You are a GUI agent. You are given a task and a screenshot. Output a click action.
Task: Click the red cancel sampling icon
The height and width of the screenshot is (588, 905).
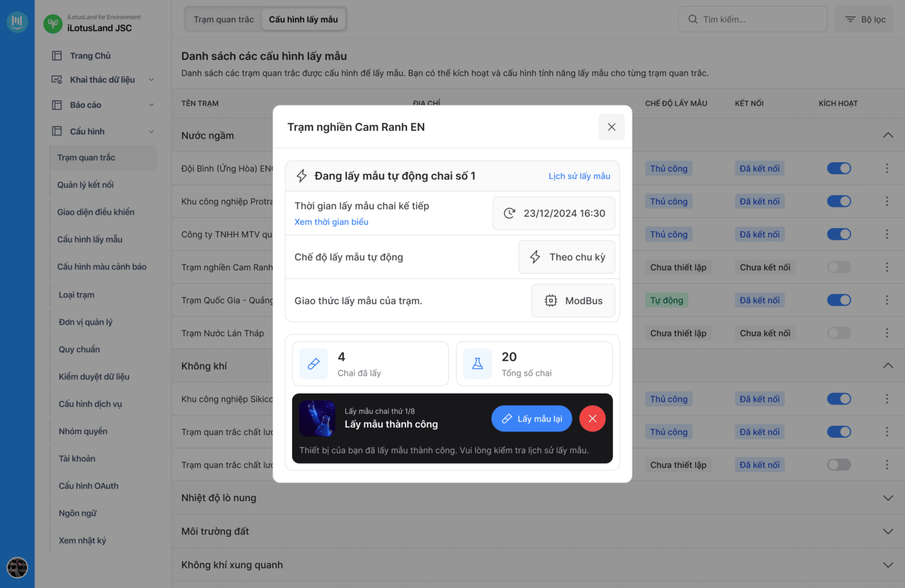pos(592,418)
